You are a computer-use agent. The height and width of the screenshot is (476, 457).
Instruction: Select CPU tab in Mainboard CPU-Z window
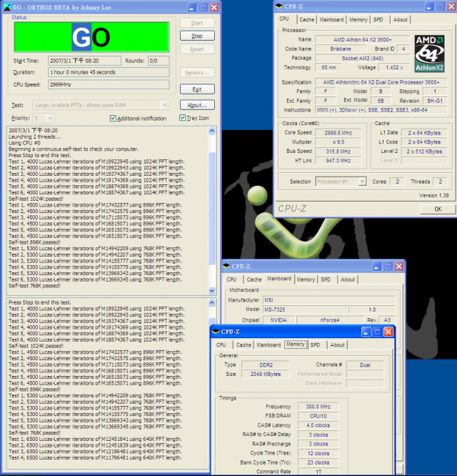tap(231, 279)
